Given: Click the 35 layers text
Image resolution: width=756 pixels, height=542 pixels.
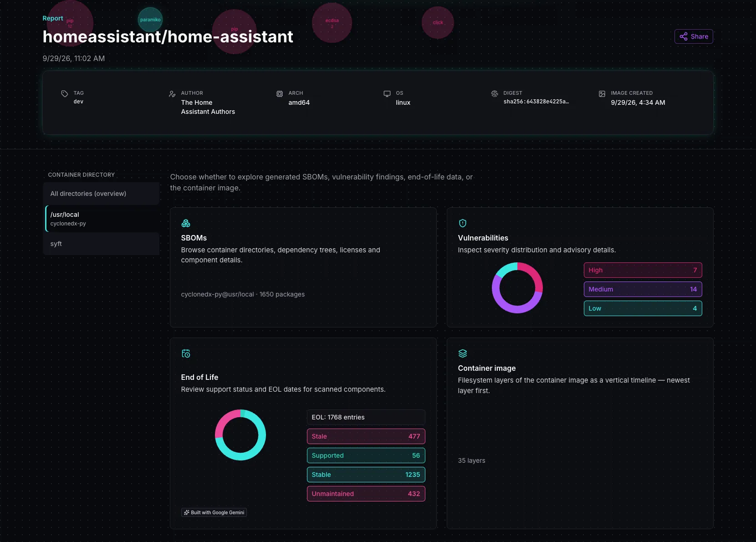Looking at the screenshot, I should (471, 460).
